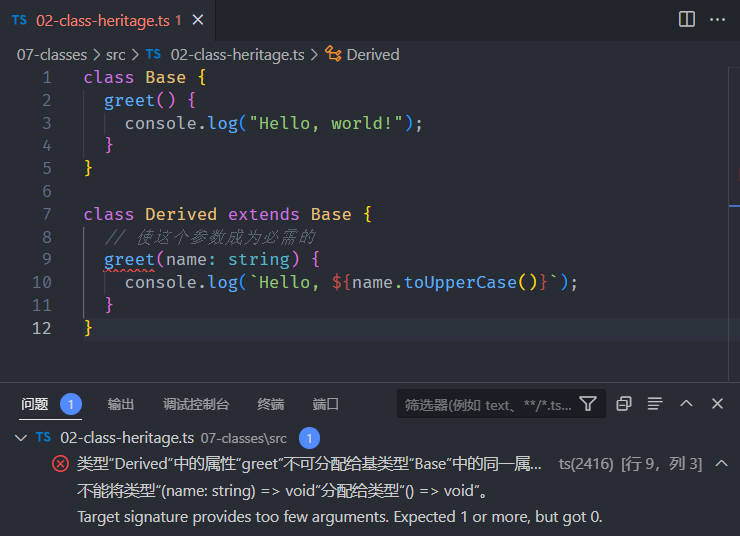This screenshot has height=536, width=740.
Task: Collapse the ts(2416) error details chevron
Action: point(721,463)
